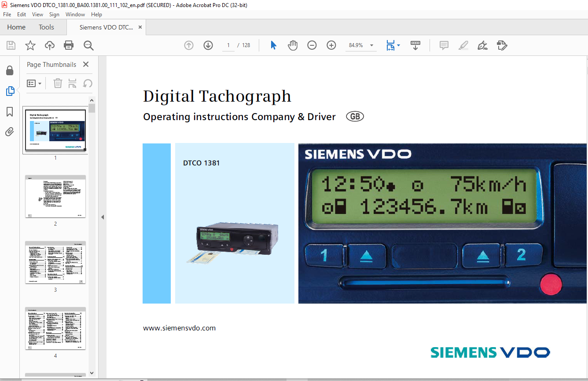Click the Digital Tachograph title text
This screenshot has height=381, width=588.
[x=217, y=96]
